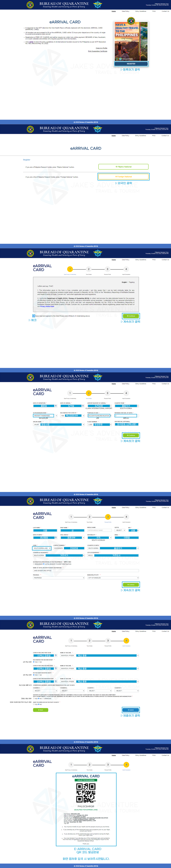Open the Civil Status dropdown
Viewport: 171px width, 868px height.
tap(72, 538)
